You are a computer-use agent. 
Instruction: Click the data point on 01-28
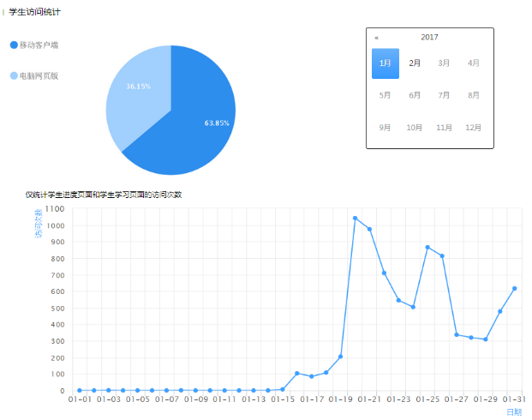point(471,338)
